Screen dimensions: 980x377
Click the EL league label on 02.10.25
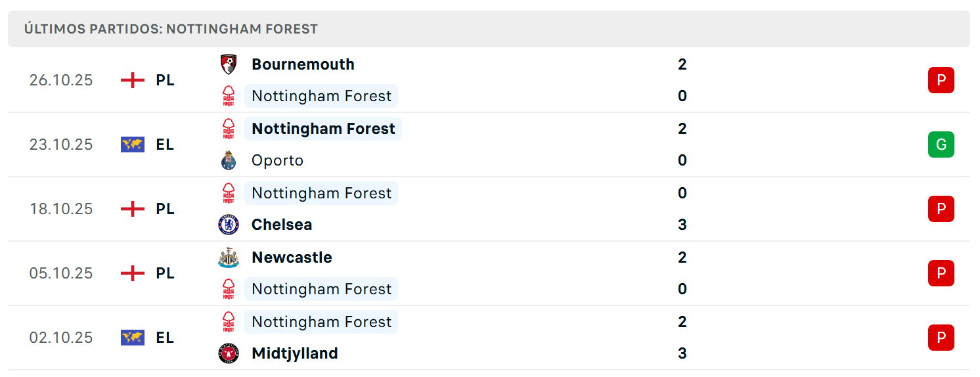coord(165,338)
